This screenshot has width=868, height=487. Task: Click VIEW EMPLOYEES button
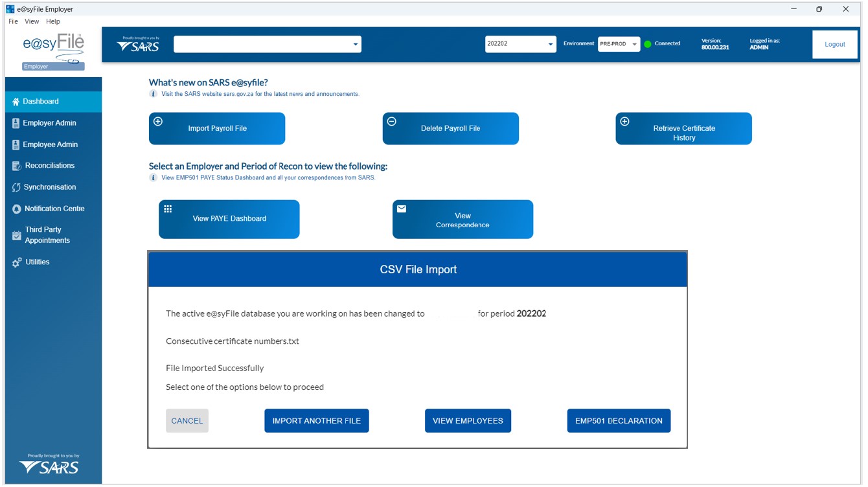point(468,421)
